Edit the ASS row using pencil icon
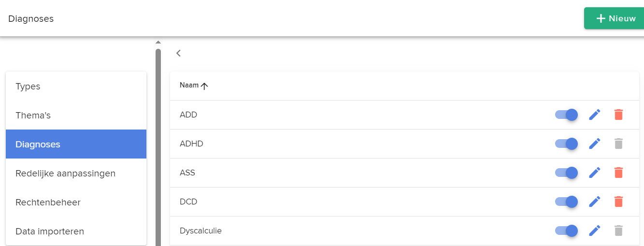This screenshot has width=644, height=246. (x=595, y=173)
